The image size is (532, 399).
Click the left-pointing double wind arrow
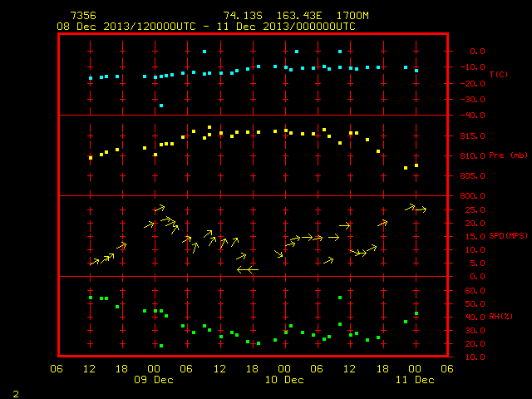(x=248, y=269)
